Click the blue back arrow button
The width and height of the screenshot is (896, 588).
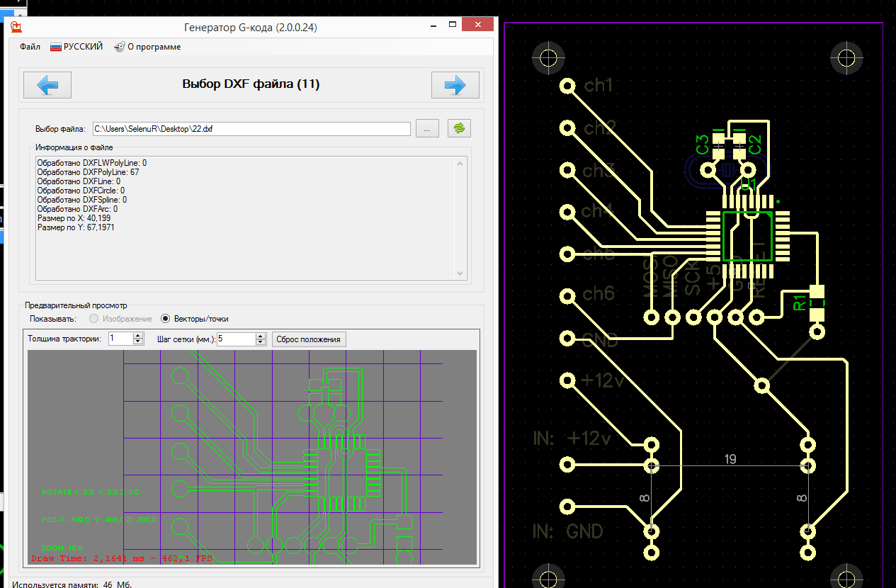47,85
